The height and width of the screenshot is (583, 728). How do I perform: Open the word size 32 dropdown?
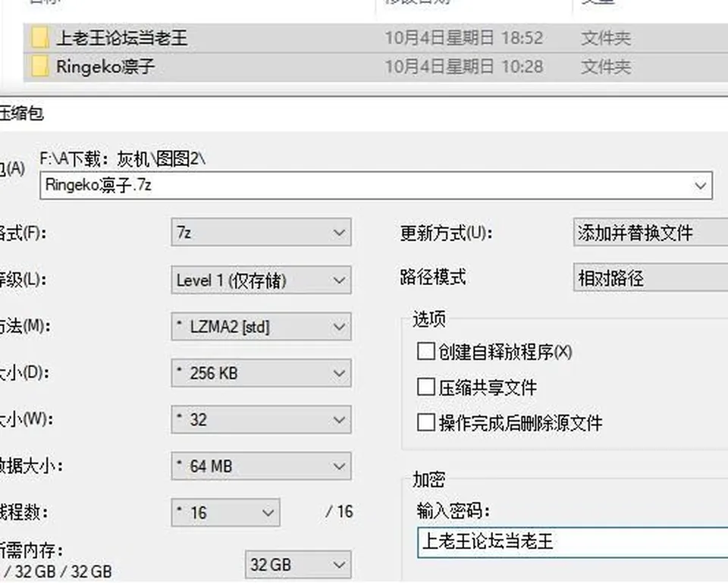[x=261, y=419]
